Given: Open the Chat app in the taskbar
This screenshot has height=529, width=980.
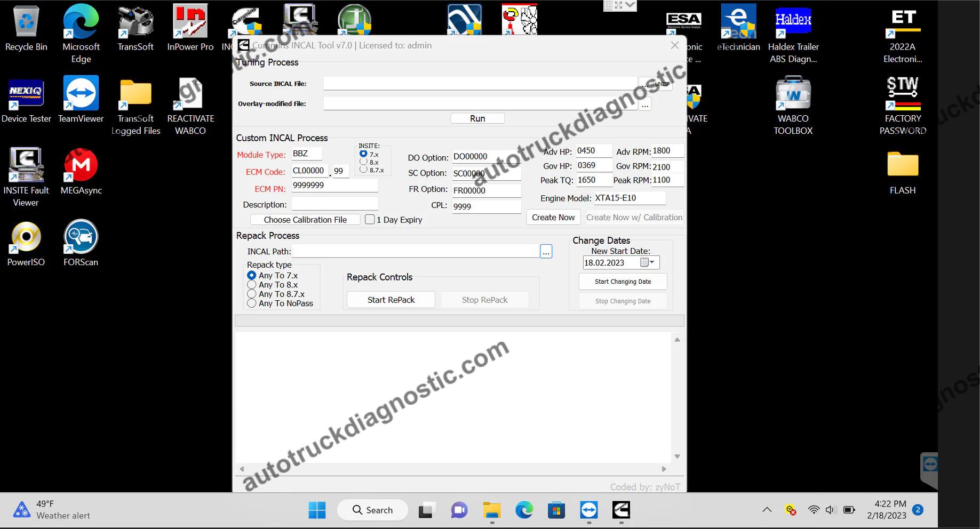Looking at the screenshot, I should [459, 510].
